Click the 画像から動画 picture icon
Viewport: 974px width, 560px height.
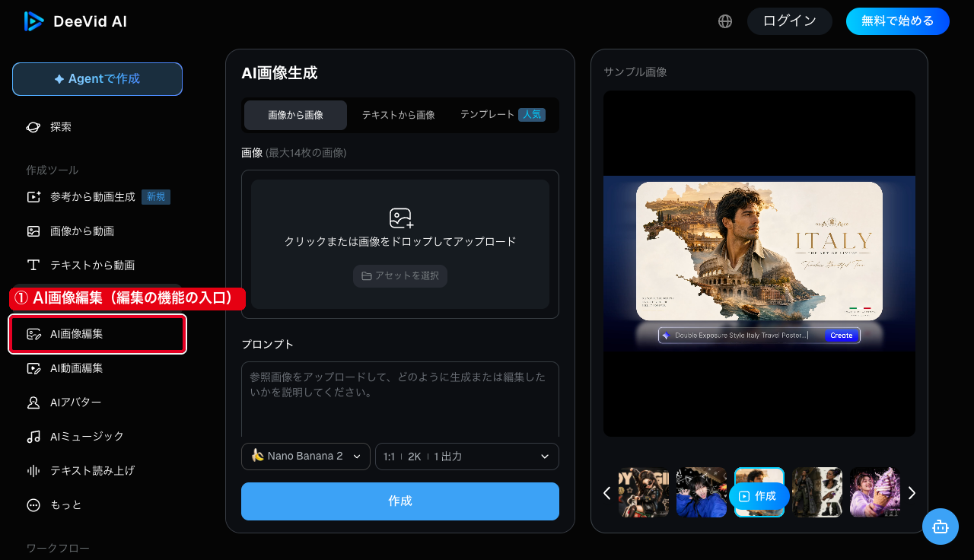(33, 231)
